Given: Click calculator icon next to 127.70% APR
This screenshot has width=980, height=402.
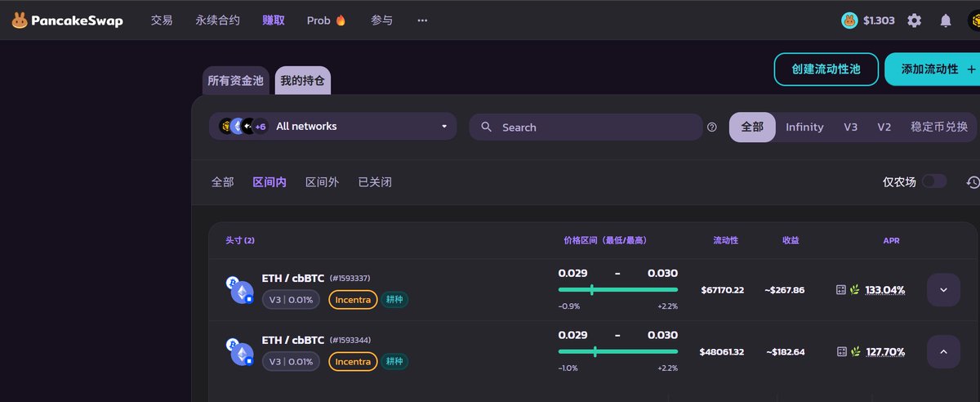Looking at the screenshot, I should pyautogui.click(x=841, y=351).
